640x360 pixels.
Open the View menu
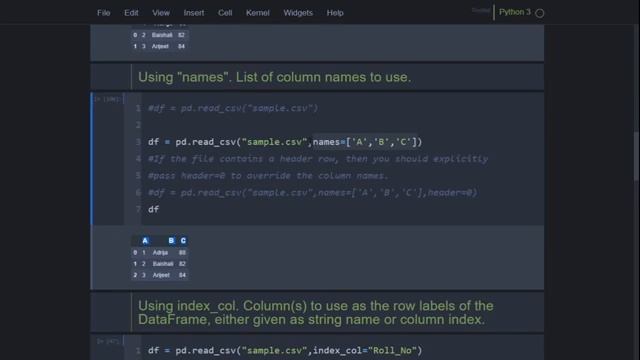(161, 13)
